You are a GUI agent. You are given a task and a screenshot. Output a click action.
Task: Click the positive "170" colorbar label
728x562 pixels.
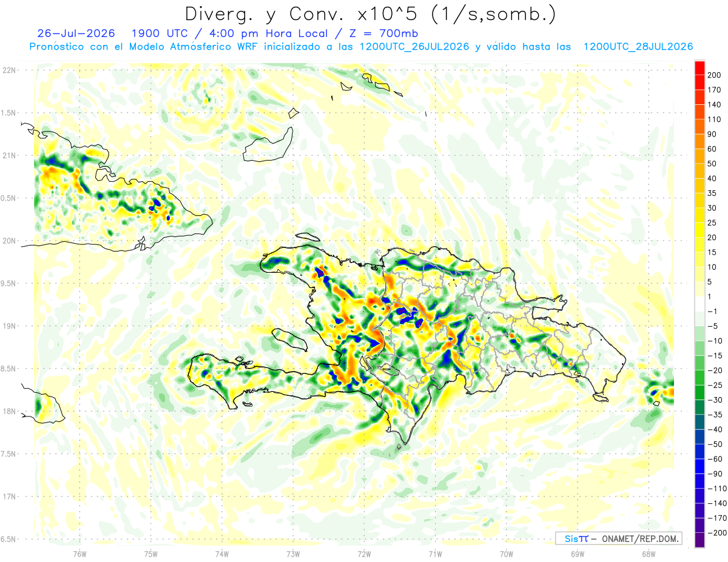[715, 89]
